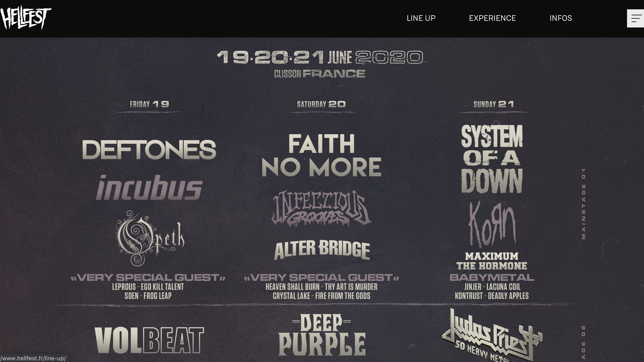Click the Korn band logo

[492, 224]
